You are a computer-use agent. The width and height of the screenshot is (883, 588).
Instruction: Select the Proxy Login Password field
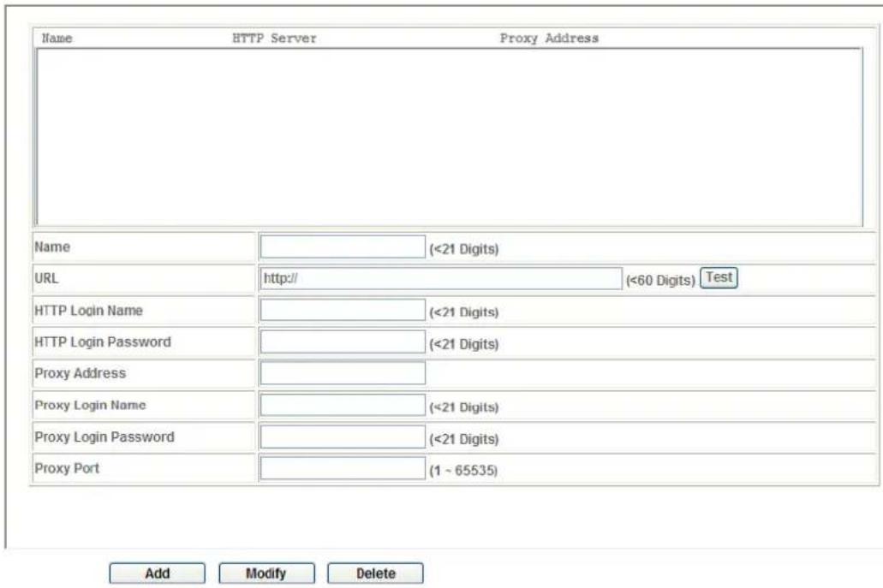click(x=343, y=437)
